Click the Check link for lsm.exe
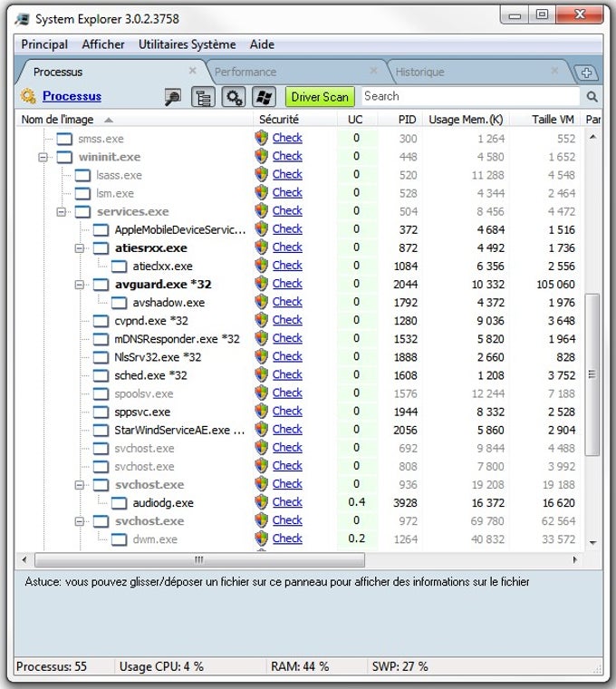This screenshot has width=616, height=689. (287, 192)
